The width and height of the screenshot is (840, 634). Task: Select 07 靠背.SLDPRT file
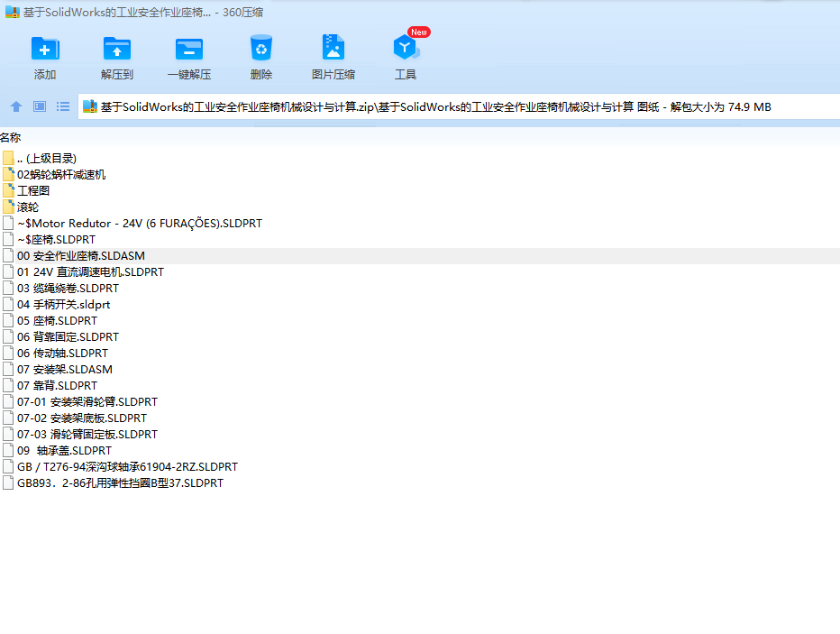click(58, 386)
